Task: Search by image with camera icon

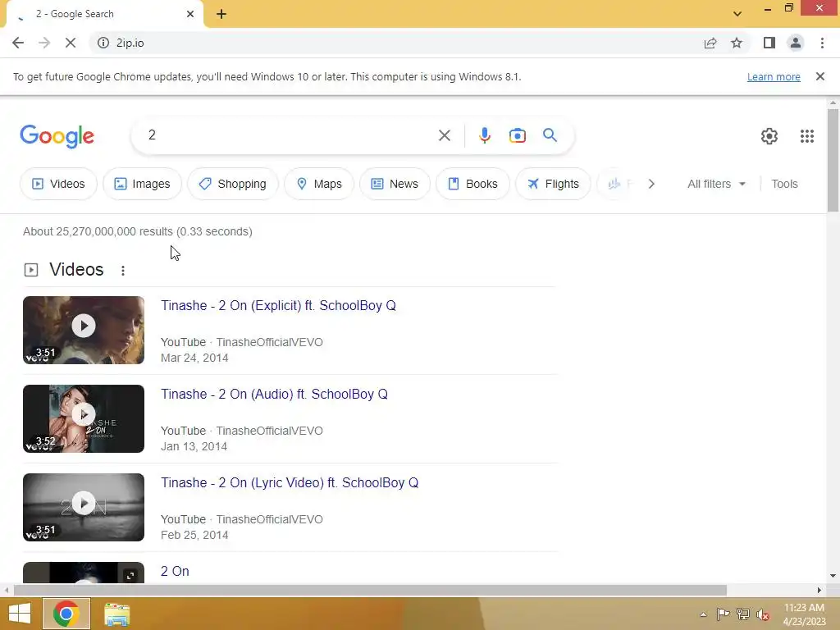Action: pyautogui.click(x=517, y=135)
